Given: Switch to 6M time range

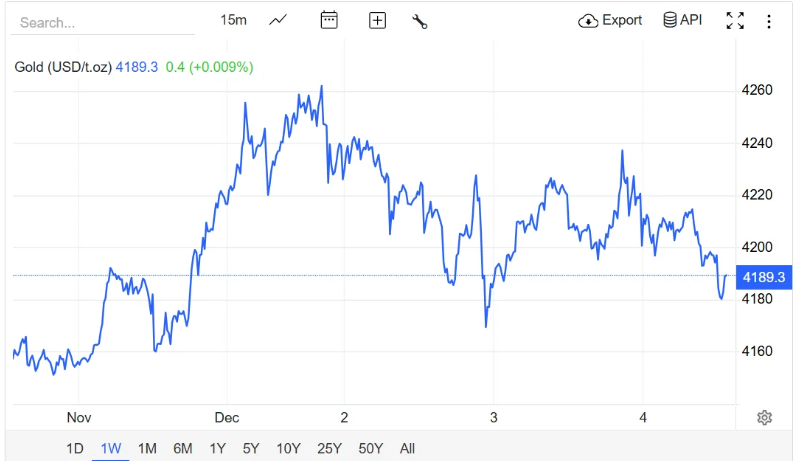Looking at the screenshot, I should (182, 448).
